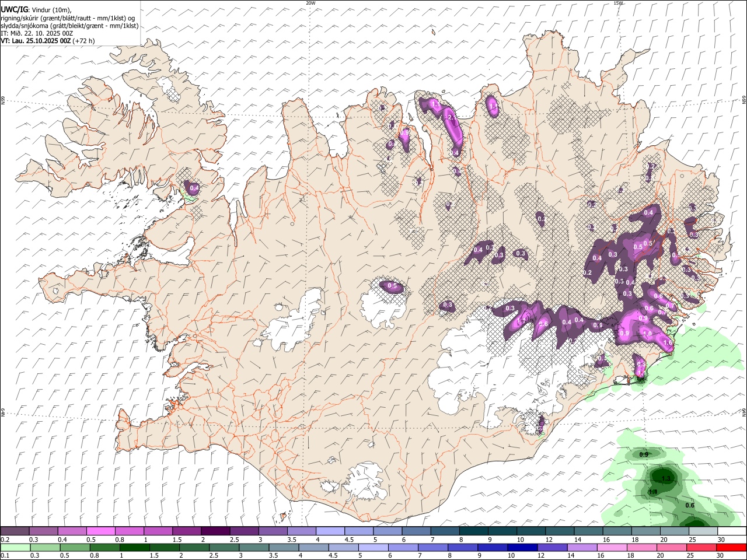Click the '0.1' label on the rain scale
Image resolution: width=747 pixels, height=560 pixels.
(x=5, y=556)
